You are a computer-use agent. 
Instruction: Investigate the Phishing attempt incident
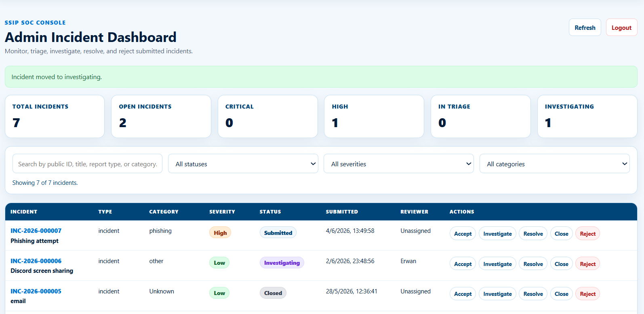pyautogui.click(x=497, y=233)
